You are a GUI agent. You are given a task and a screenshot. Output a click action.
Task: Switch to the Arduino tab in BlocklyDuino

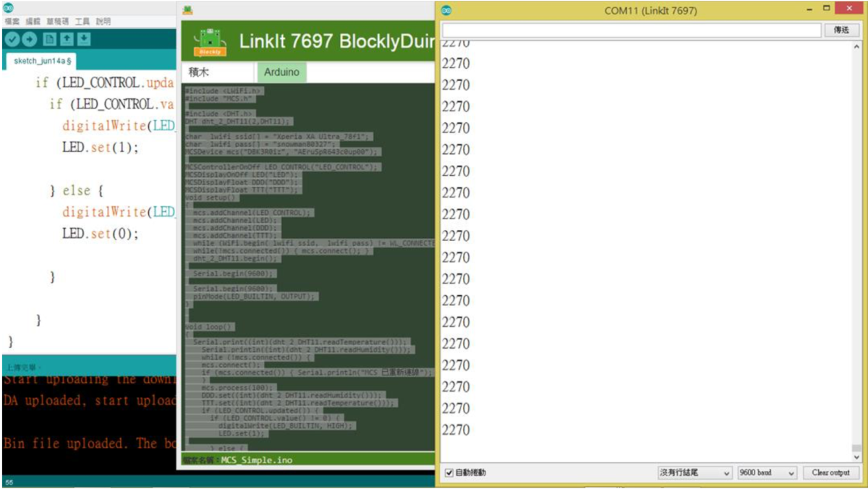[x=281, y=72]
